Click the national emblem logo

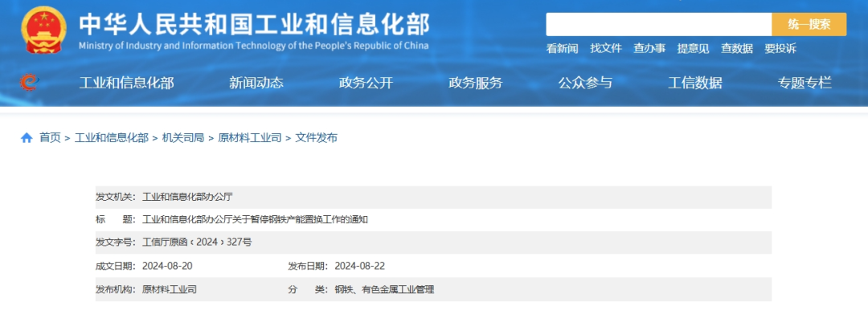[43, 30]
